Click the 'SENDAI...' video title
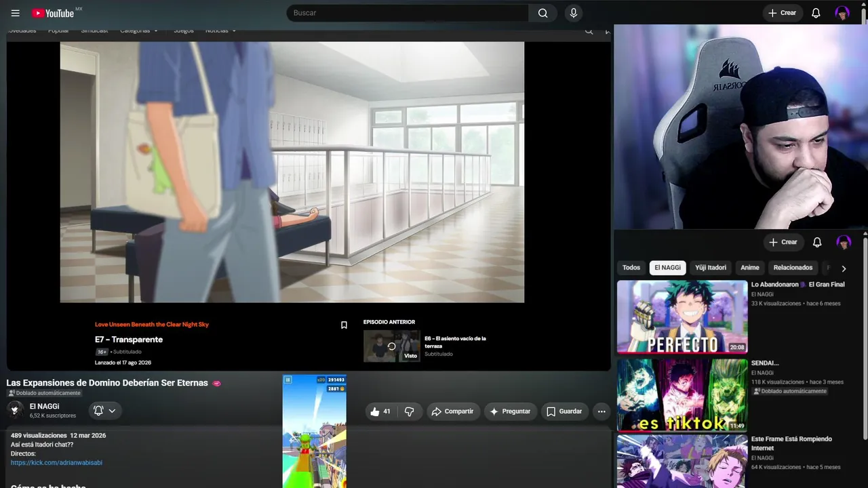Viewport: 868px width, 488px height. coord(765,363)
